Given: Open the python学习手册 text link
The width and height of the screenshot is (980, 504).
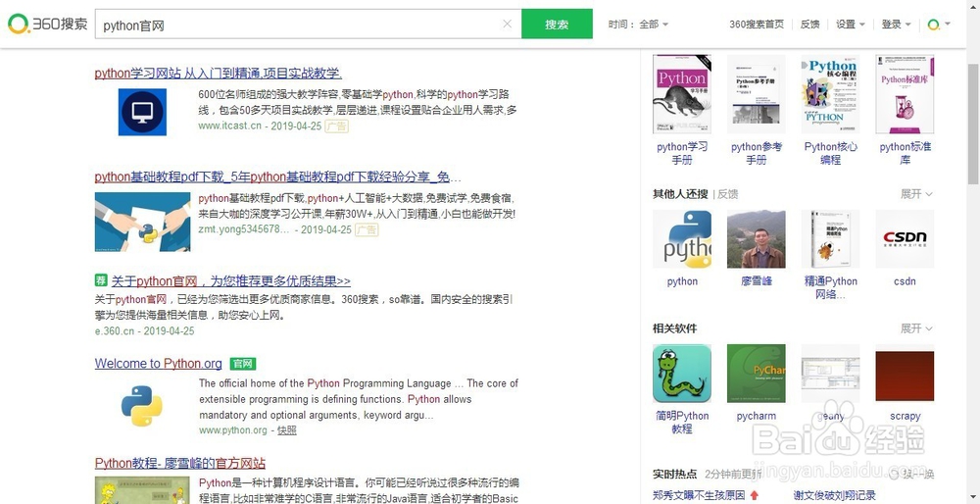Looking at the screenshot, I should click(682, 153).
